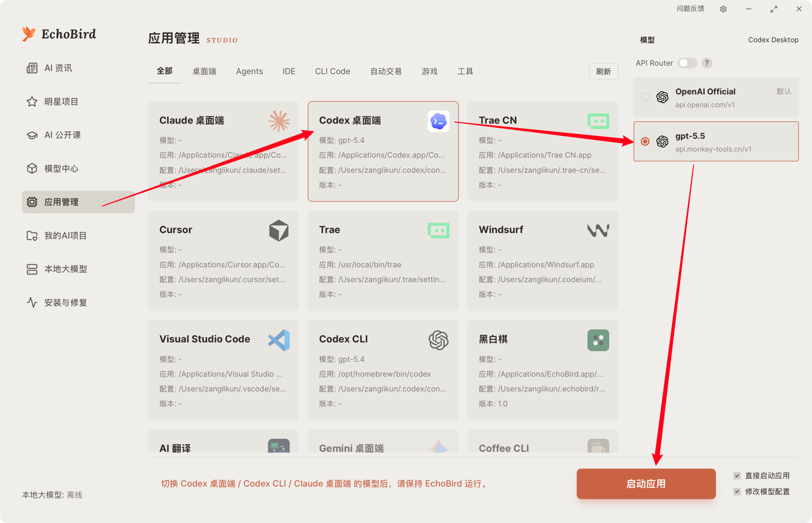Open 安装与修复 in the sidebar

(x=78, y=302)
